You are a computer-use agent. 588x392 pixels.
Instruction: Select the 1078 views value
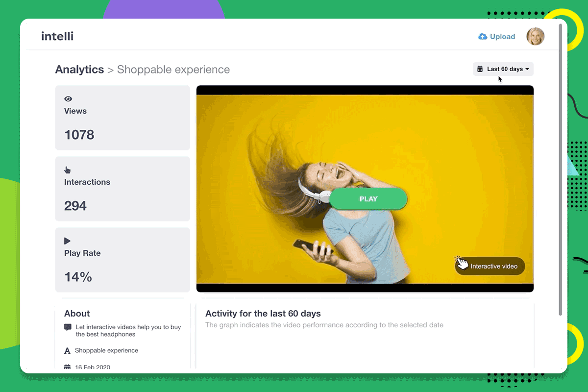[x=79, y=135]
